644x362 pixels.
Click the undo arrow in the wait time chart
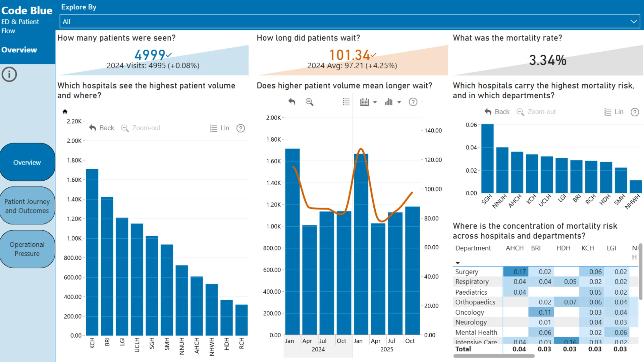point(292,102)
